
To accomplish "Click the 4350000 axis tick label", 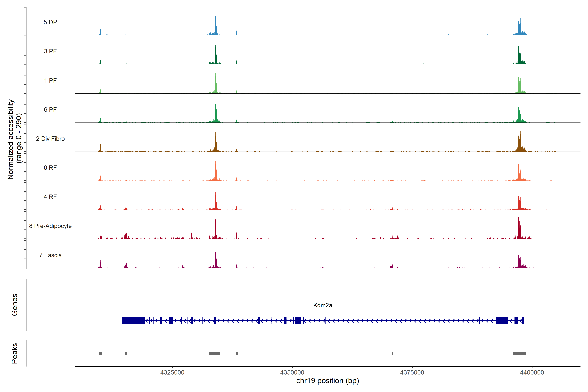I will tap(292, 372).
